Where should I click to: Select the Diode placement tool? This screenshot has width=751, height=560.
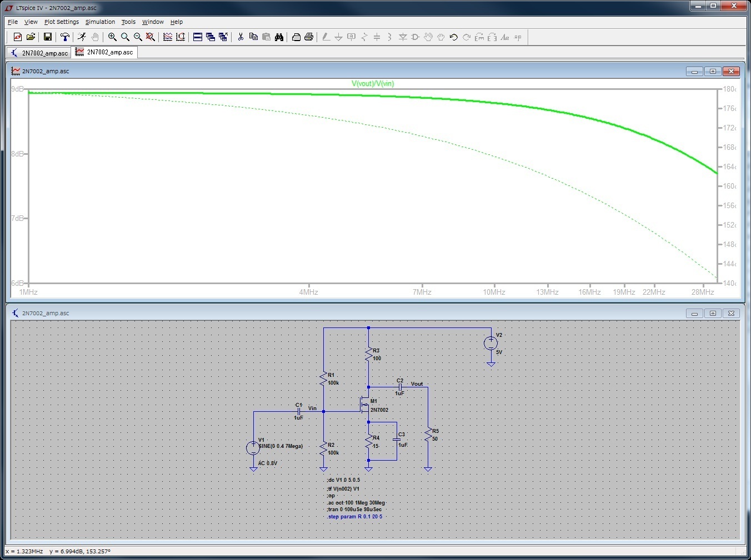pyautogui.click(x=403, y=37)
